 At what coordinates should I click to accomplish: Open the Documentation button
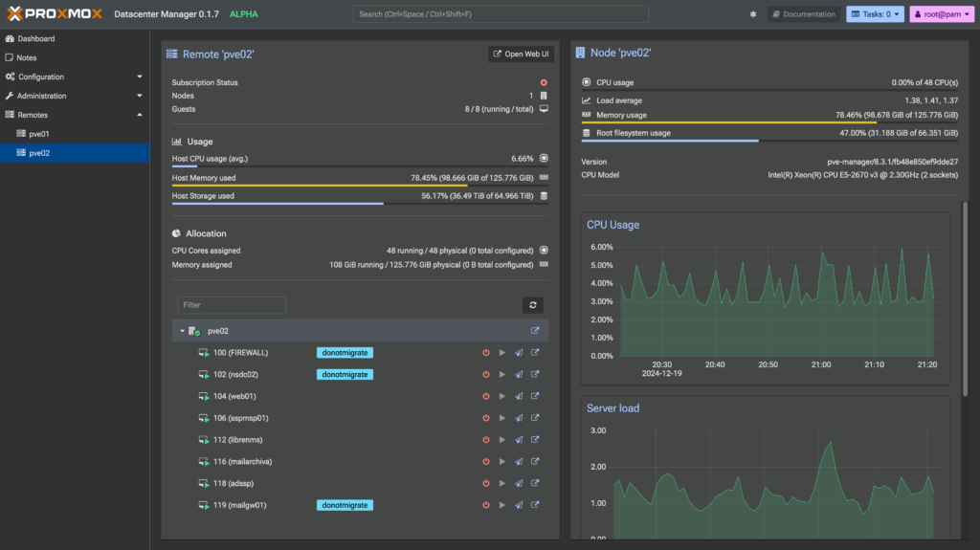804,14
